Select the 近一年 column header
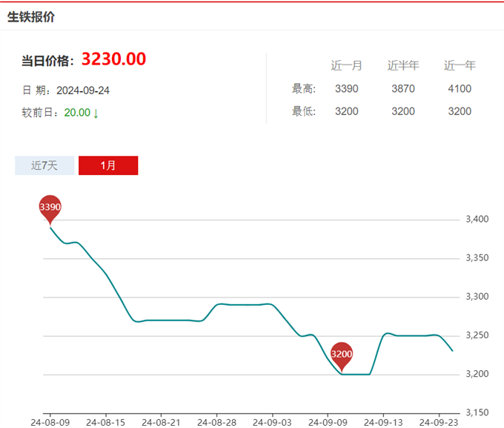The image size is (504, 428). click(x=460, y=65)
